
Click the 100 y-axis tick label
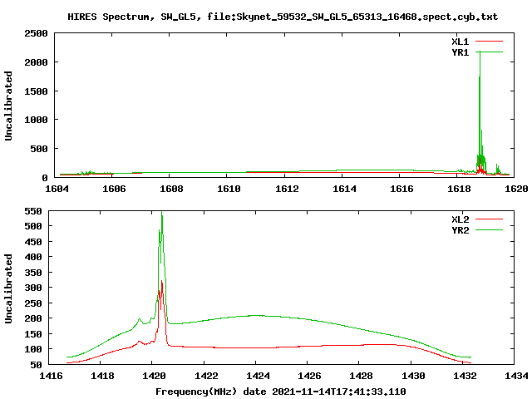(x=33, y=349)
